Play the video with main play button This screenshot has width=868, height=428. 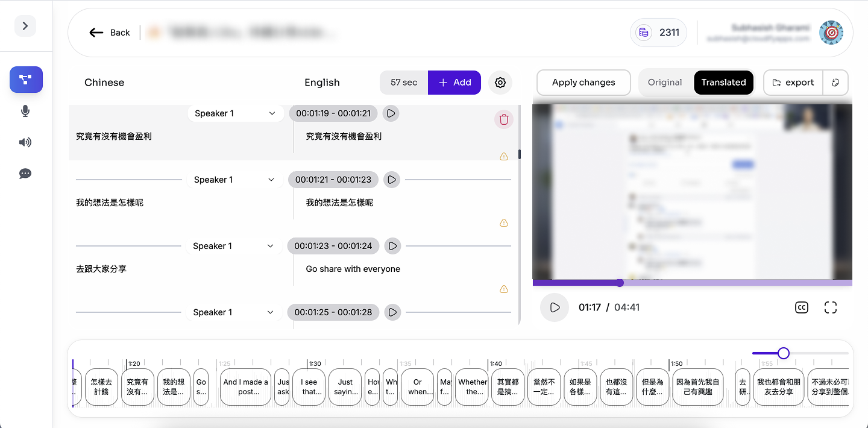pyautogui.click(x=555, y=307)
